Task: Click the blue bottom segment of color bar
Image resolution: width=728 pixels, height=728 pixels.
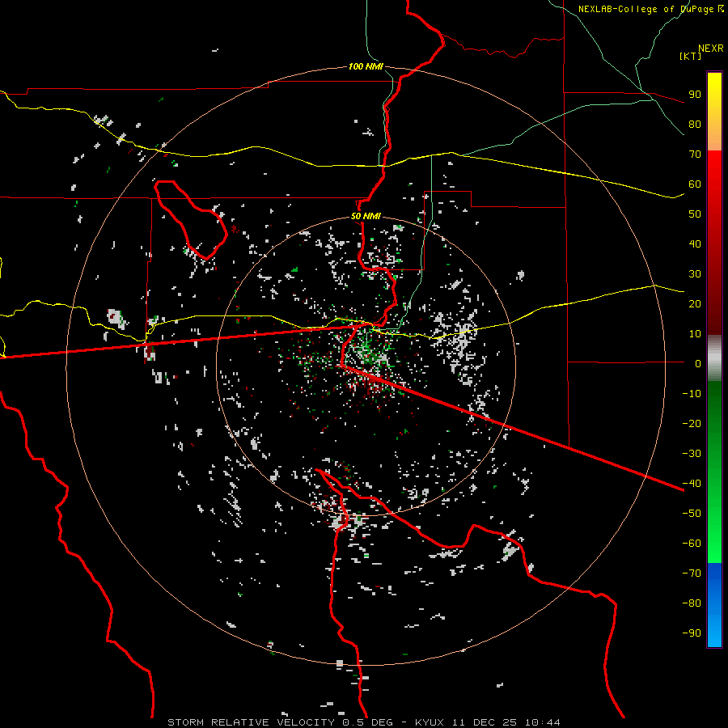Action: click(x=714, y=605)
